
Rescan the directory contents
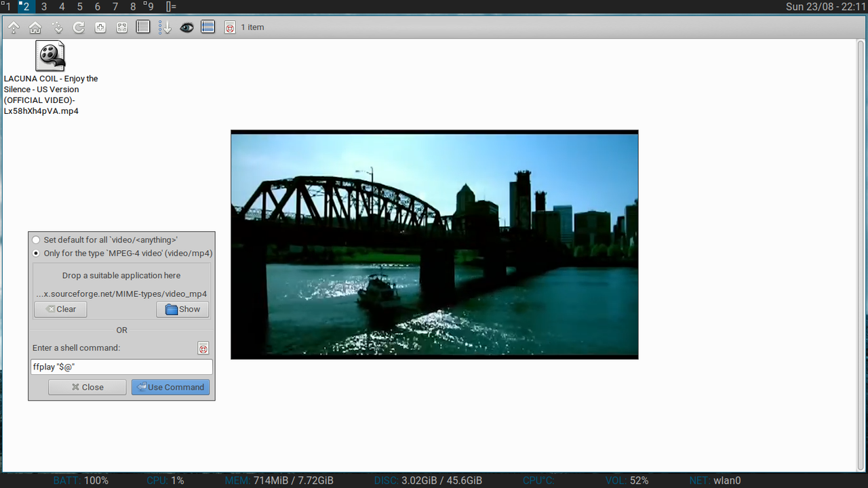79,27
